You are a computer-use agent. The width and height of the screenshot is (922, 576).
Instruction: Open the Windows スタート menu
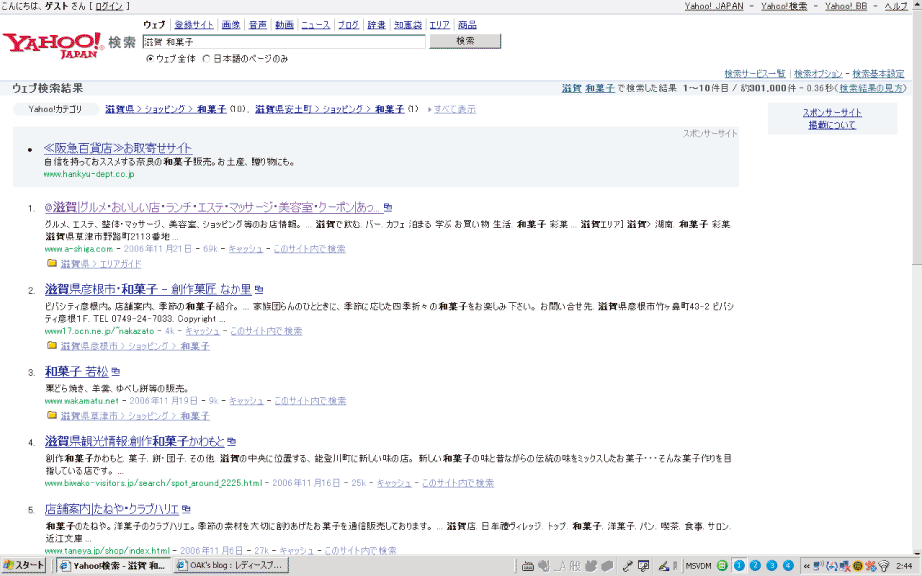click(24, 566)
